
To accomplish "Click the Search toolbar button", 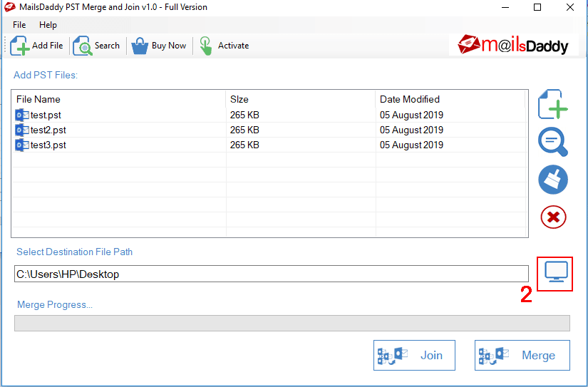I will [96, 46].
